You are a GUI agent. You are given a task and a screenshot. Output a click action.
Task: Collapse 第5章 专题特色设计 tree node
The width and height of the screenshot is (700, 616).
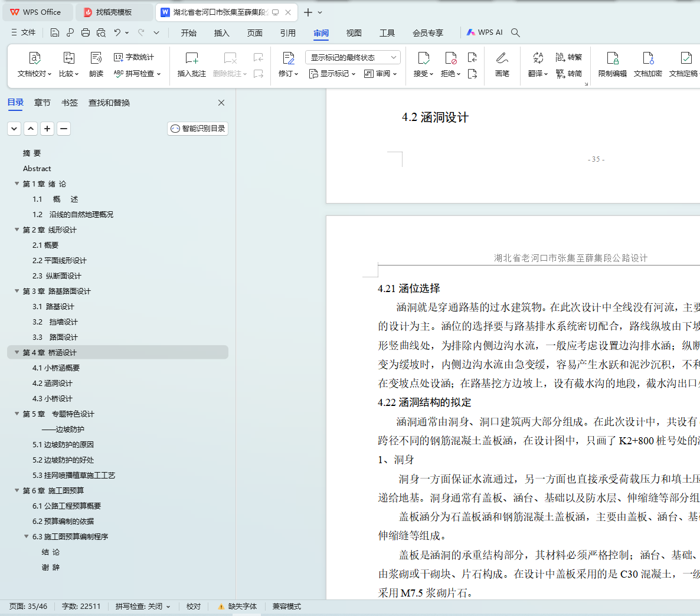[17, 414]
